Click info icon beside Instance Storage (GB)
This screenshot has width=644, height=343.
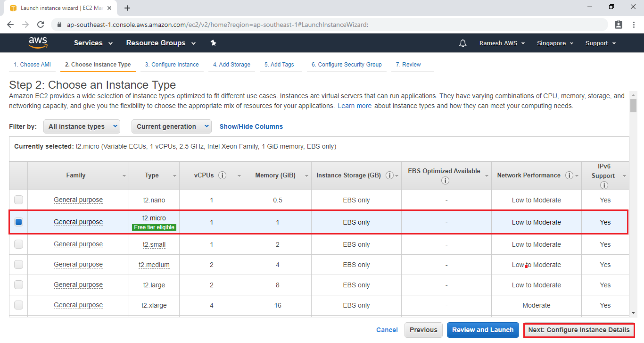[x=389, y=175]
